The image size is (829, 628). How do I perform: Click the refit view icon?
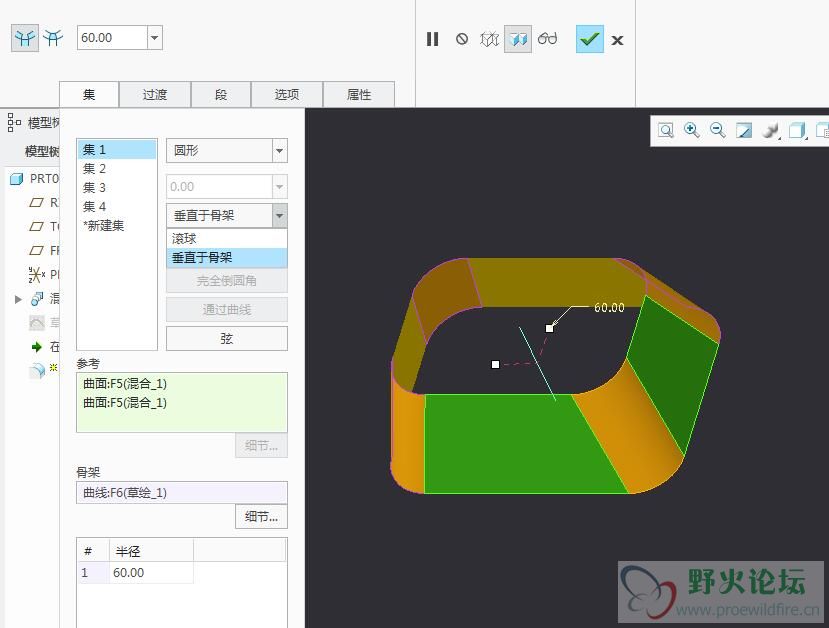tap(666, 131)
